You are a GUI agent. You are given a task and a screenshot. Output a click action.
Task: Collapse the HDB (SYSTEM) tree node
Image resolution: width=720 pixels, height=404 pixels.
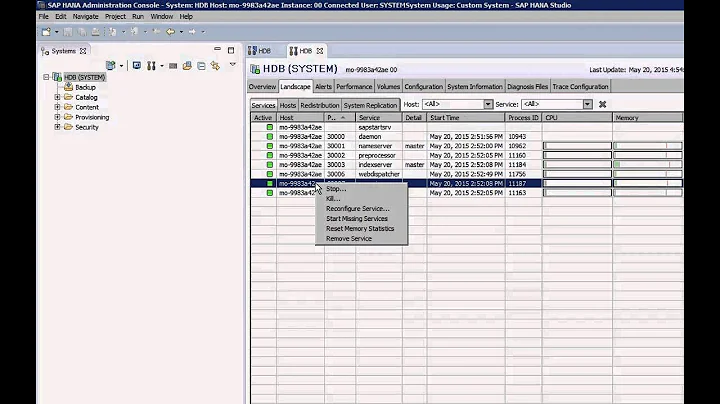pos(46,77)
